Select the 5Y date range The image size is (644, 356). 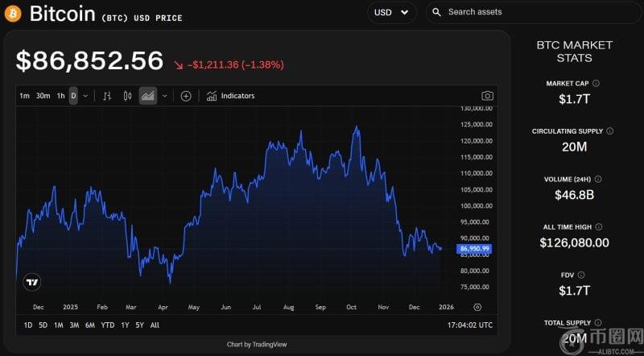click(140, 325)
